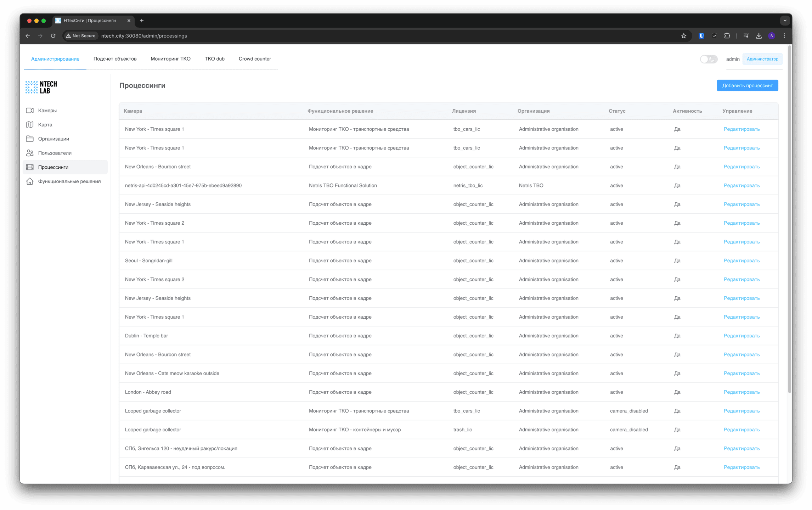
Task: Click the page vertical scrollbar
Action: pyautogui.click(x=789, y=220)
